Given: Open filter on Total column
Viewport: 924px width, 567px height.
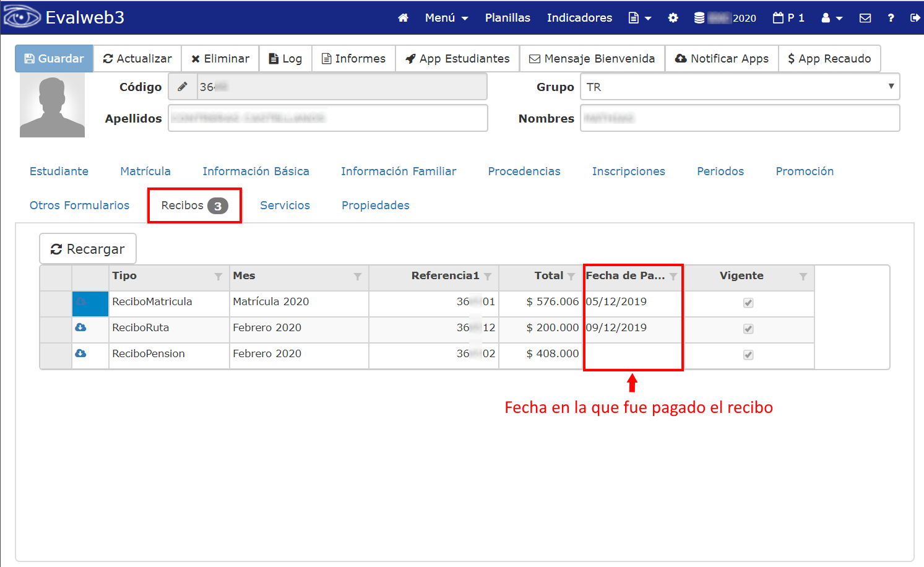Looking at the screenshot, I should coord(571,277).
